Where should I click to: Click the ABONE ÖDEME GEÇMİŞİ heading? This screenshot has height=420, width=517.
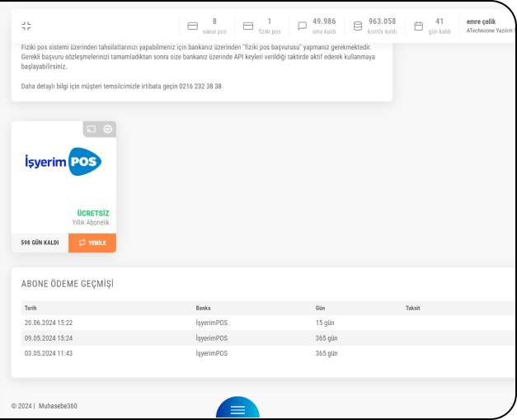point(68,284)
